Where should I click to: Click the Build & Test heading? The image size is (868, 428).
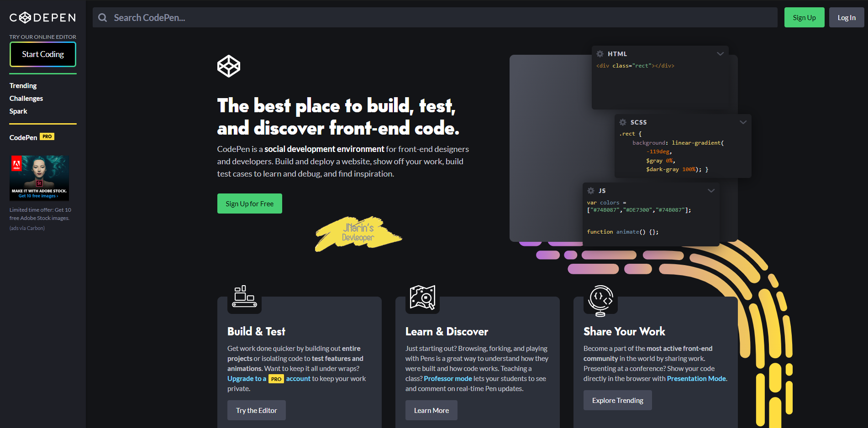[x=256, y=332]
